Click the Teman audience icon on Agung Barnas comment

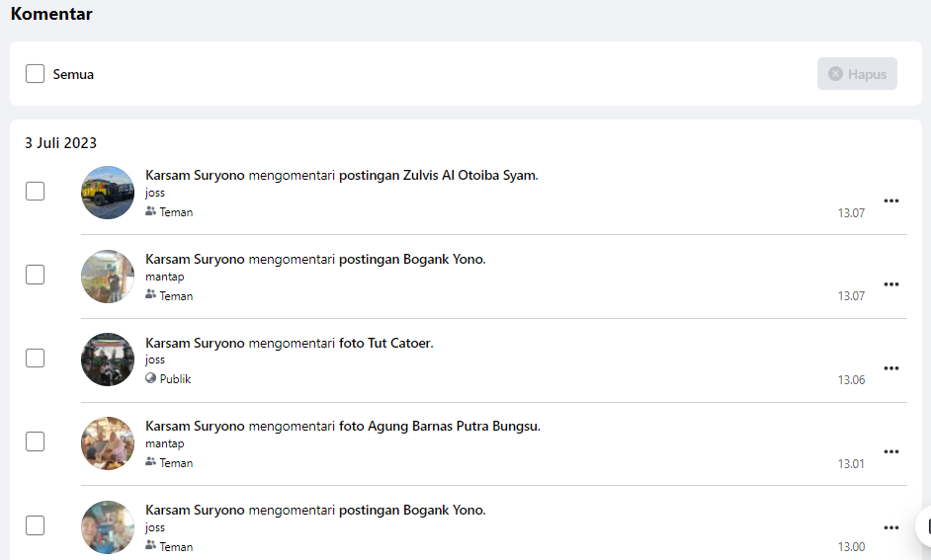(x=151, y=462)
